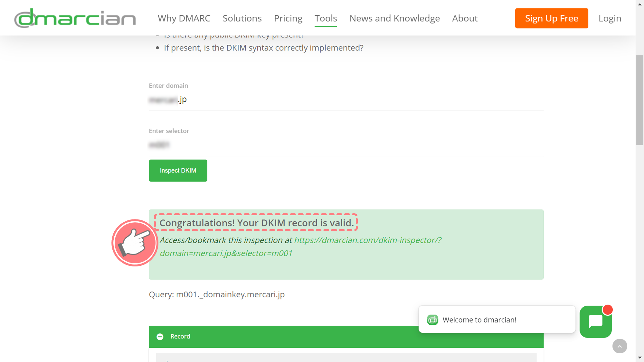The image size is (644, 362).
Task: Open the Welcome to dmarcian chat message
Action: coord(497,320)
